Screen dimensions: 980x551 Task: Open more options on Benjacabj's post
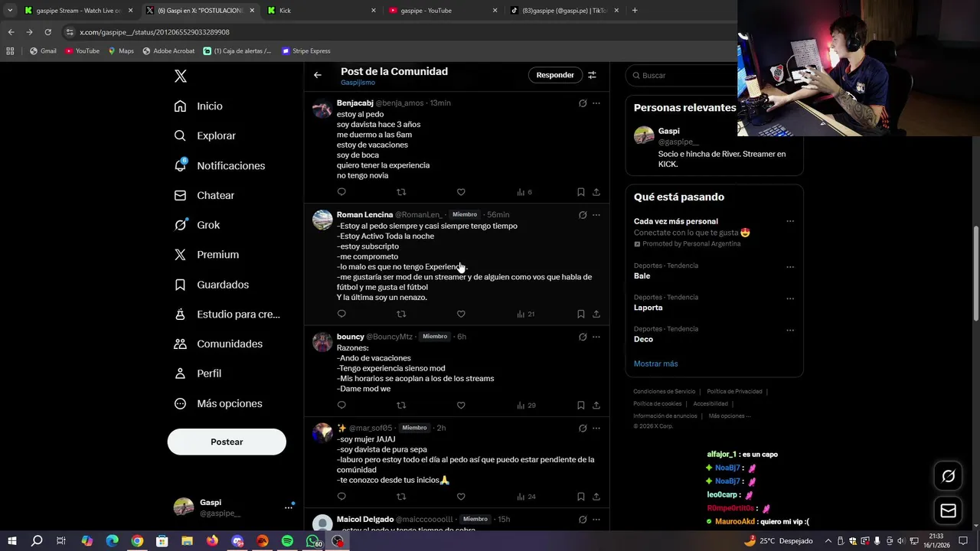coord(596,103)
